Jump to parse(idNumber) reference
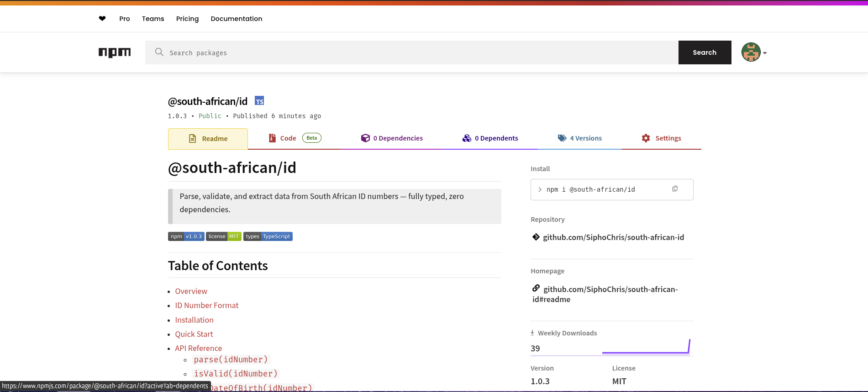Image resolution: width=868 pixels, height=392 pixels. coord(231,360)
